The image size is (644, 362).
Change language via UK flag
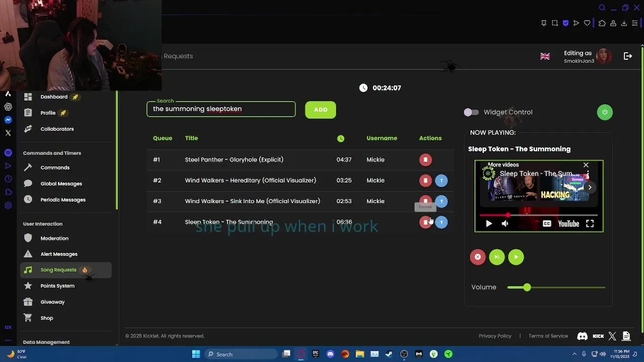(545, 56)
